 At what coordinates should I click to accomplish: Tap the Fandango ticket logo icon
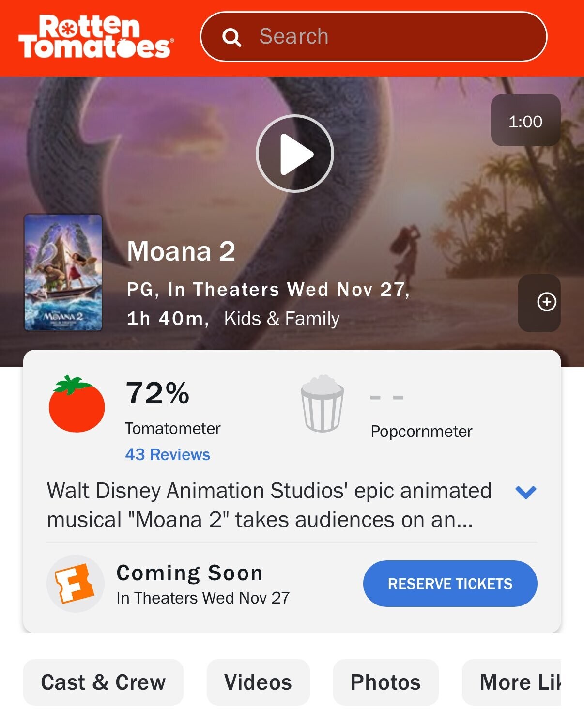[75, 584]
